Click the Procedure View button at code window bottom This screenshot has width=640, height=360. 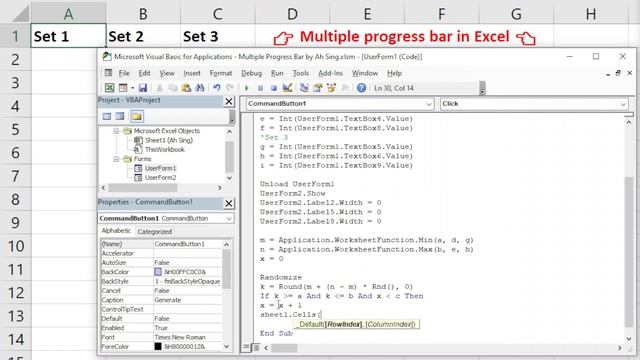pos(246,348)
